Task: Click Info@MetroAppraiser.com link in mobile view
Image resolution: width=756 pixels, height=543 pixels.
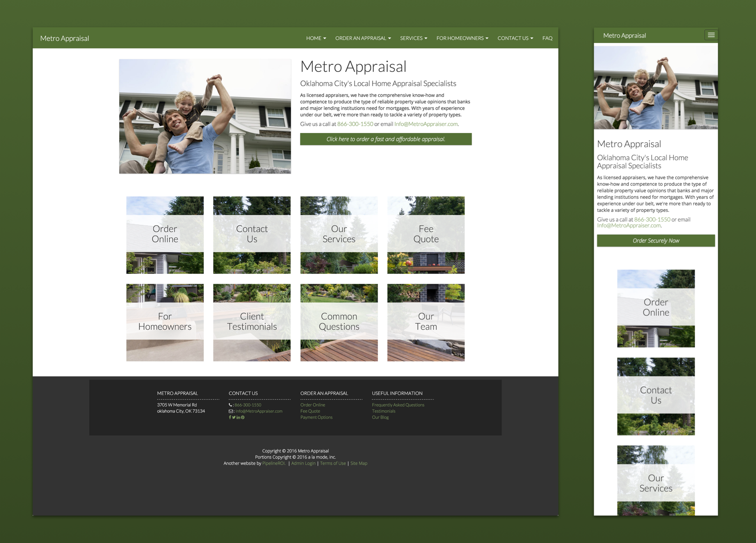Action: pyautogui.click(x=629, y=225)
